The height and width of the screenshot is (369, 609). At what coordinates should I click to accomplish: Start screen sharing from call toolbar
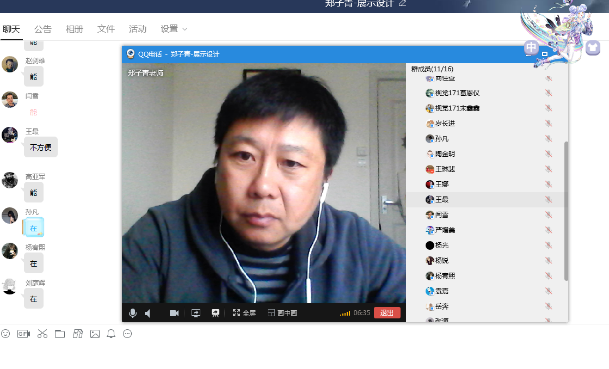click(x=196, y=313)
